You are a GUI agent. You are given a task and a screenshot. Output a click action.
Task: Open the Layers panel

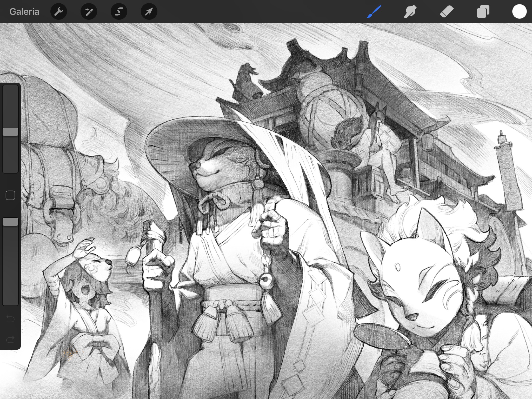(483, 12)
